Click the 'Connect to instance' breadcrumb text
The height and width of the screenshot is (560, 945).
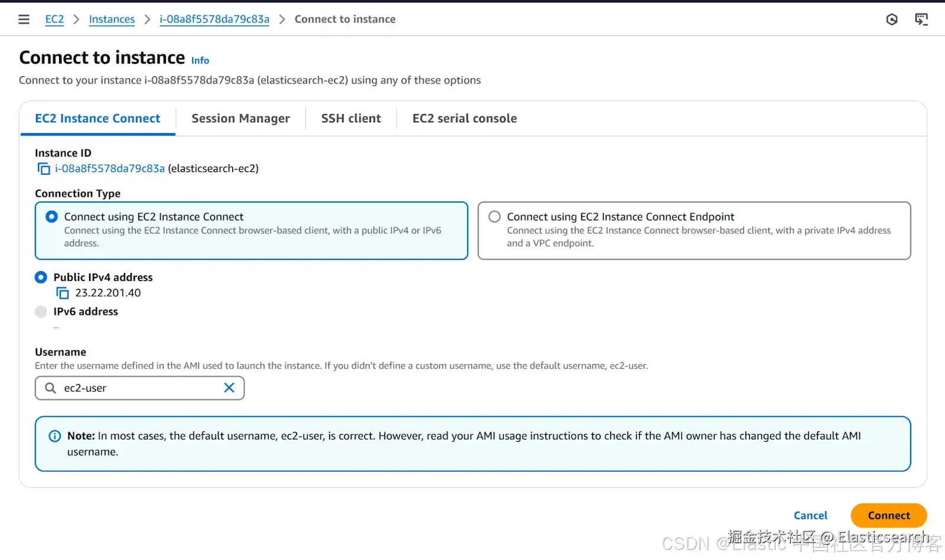(345, 19)
